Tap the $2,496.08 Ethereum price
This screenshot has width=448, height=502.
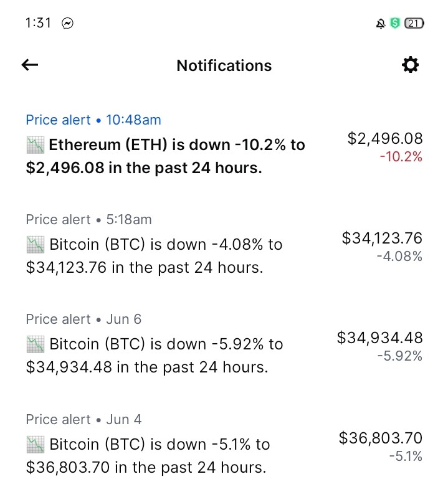pyautogui.click(x=385, y=139)
